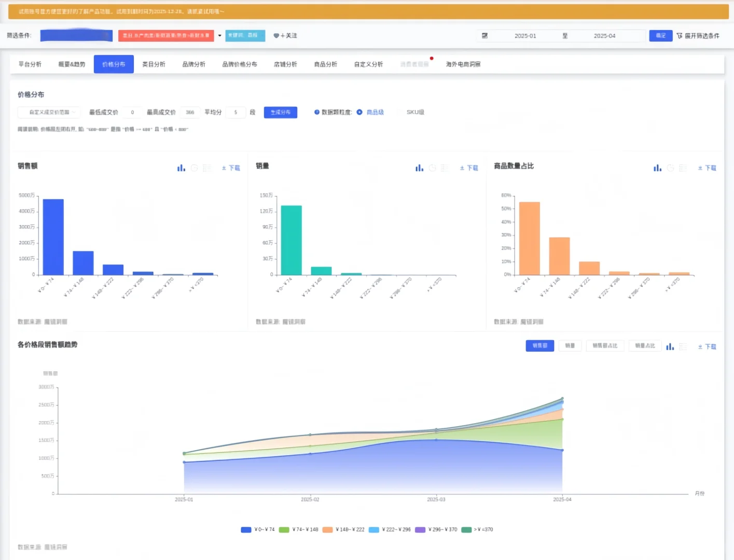Click the 平均分 segments input field
734x560 pixels.
(236, 112)
